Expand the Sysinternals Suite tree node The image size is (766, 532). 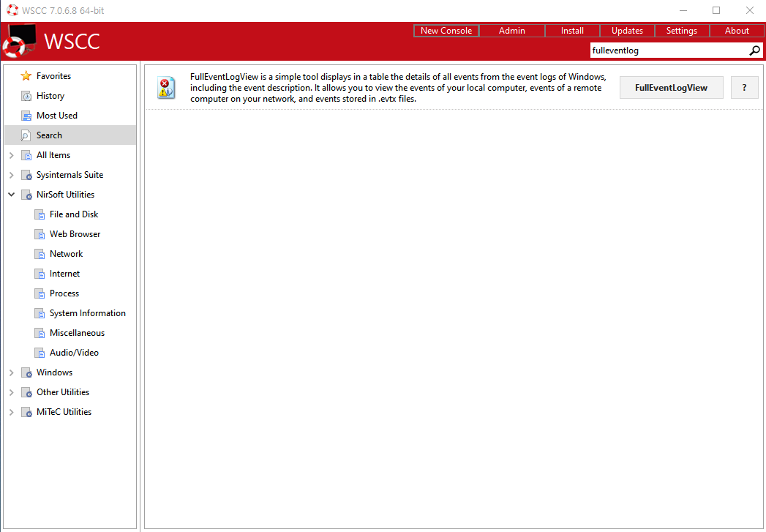pyautogui.click(x=11, y=175)
